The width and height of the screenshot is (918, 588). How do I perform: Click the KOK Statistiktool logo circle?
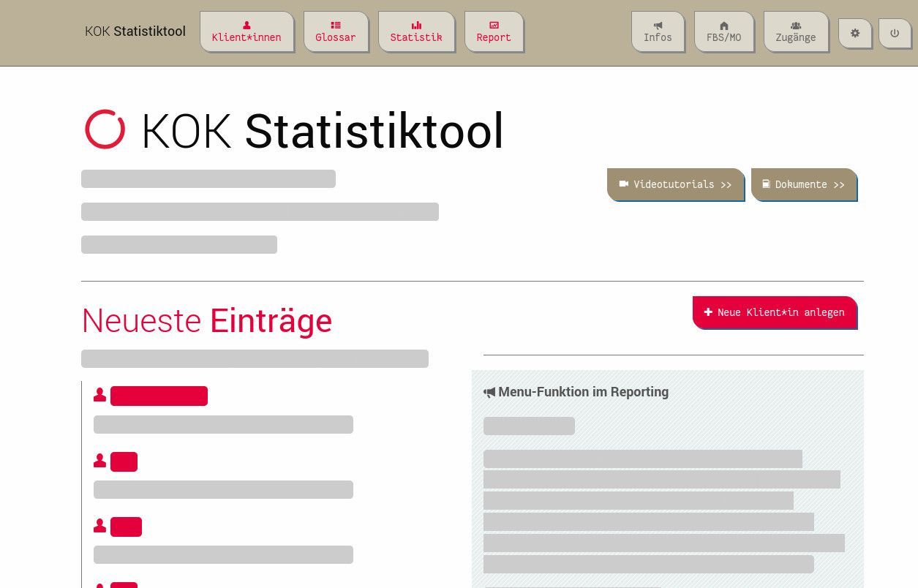point(105,130)
